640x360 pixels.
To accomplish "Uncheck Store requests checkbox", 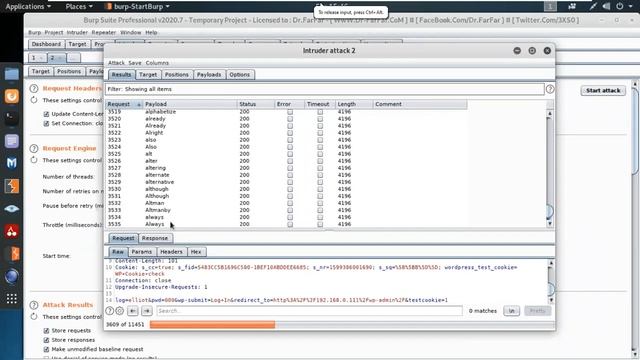I will tap(46, 331).
